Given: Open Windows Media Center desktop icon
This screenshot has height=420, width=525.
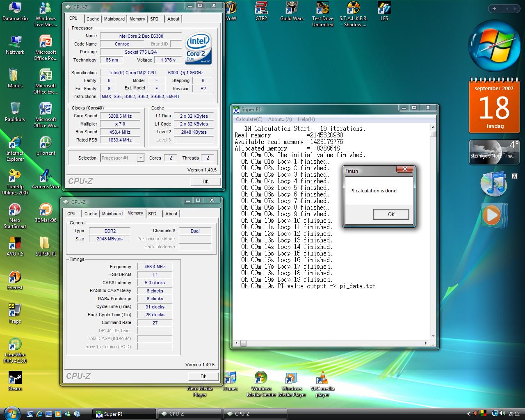Looking at the screenshot, I should pos(261,385).
